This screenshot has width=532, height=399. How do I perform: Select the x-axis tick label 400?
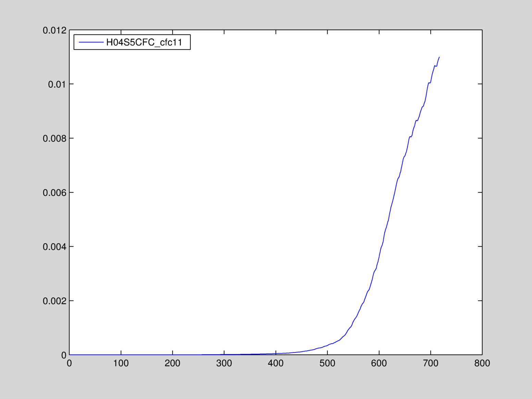pyautogui.click(x=276, y=363)
